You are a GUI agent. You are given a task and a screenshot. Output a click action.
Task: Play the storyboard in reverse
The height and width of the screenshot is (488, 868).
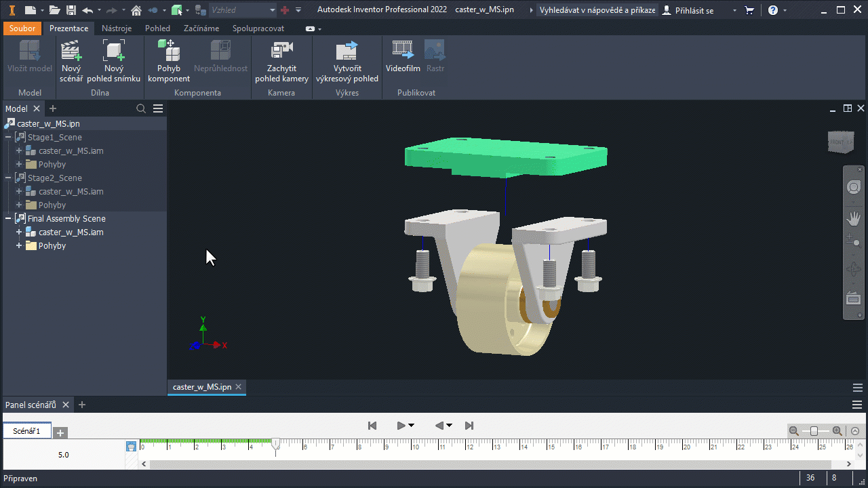coord(439,426)
